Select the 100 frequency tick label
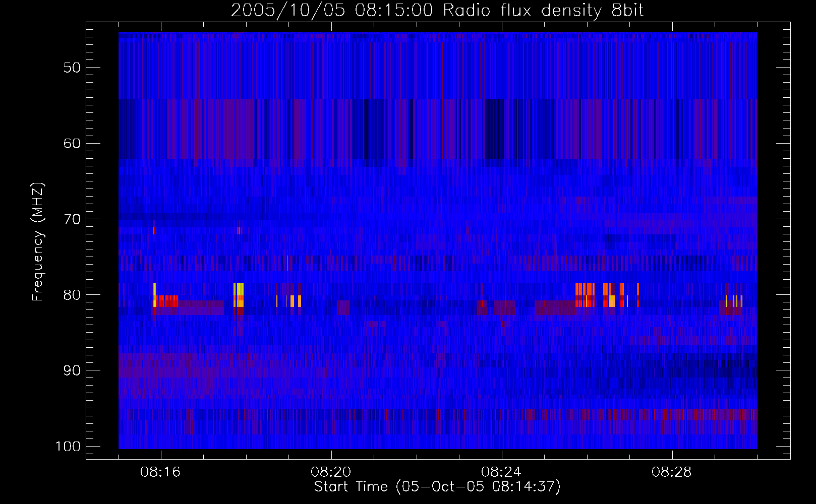The height and width of the screenshot is (504, 816). tap(68, 447)
